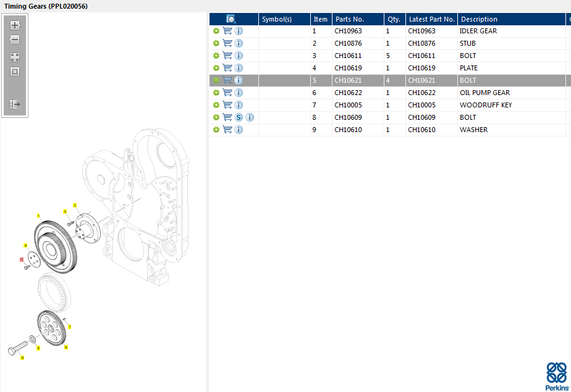
Task: Click the zoom out minus button
Action: (x=15, y=40)
